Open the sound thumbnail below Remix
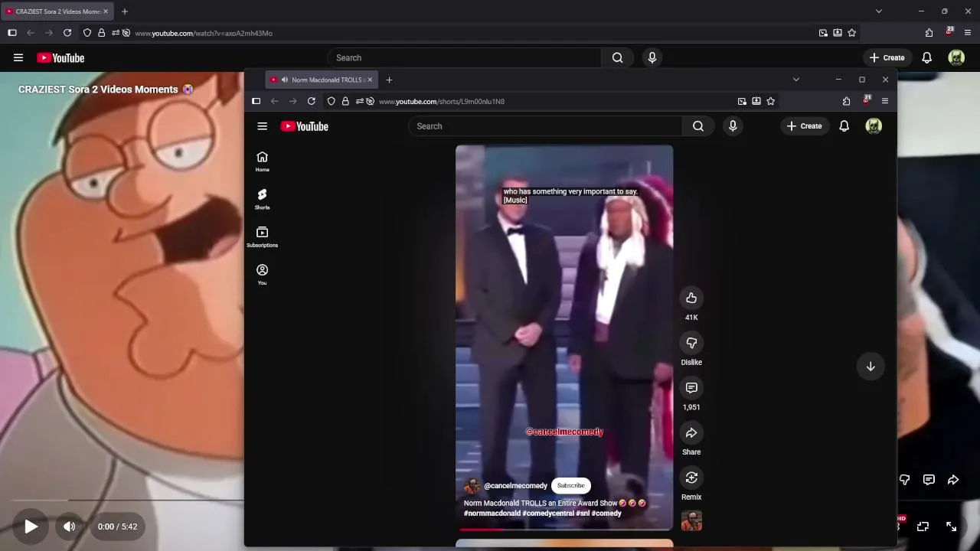This screenshot has width=980, height=551. 691,521
